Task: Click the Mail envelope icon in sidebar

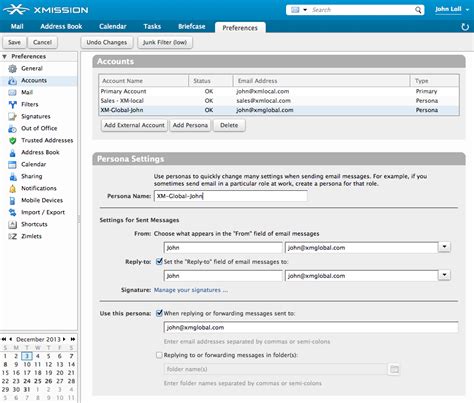Action: coord(12,93)
